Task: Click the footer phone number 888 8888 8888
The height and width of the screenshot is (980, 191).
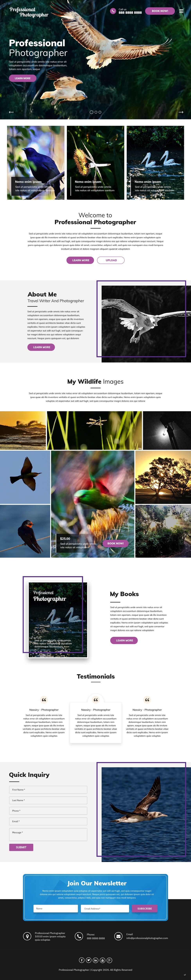Action: [96, 938]
